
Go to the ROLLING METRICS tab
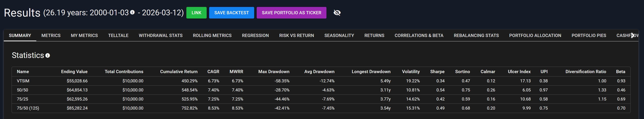pos(212,36)
